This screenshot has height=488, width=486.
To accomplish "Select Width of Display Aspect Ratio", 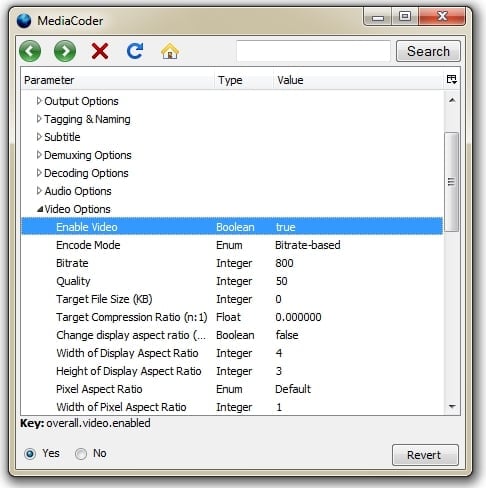I will click(x=232, y=353).
